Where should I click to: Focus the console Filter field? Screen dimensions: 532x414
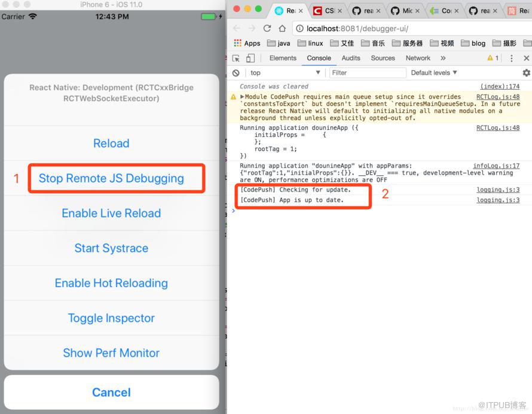[368, 72]
